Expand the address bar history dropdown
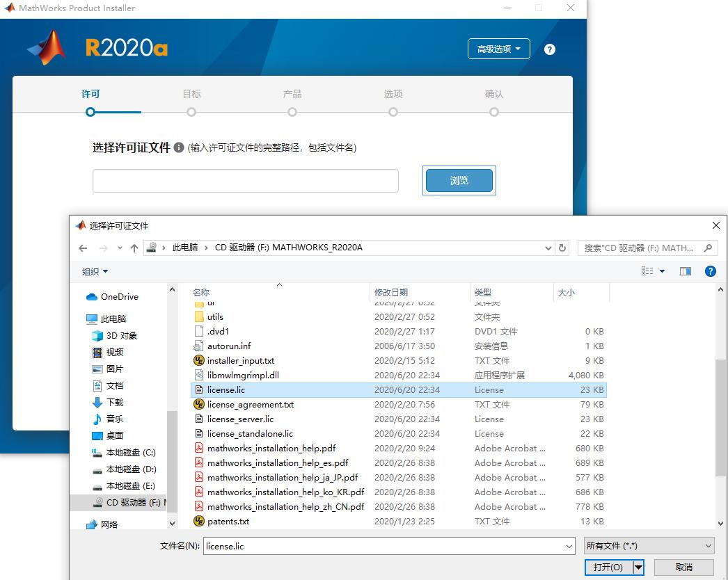 click(x=548, y=248)
